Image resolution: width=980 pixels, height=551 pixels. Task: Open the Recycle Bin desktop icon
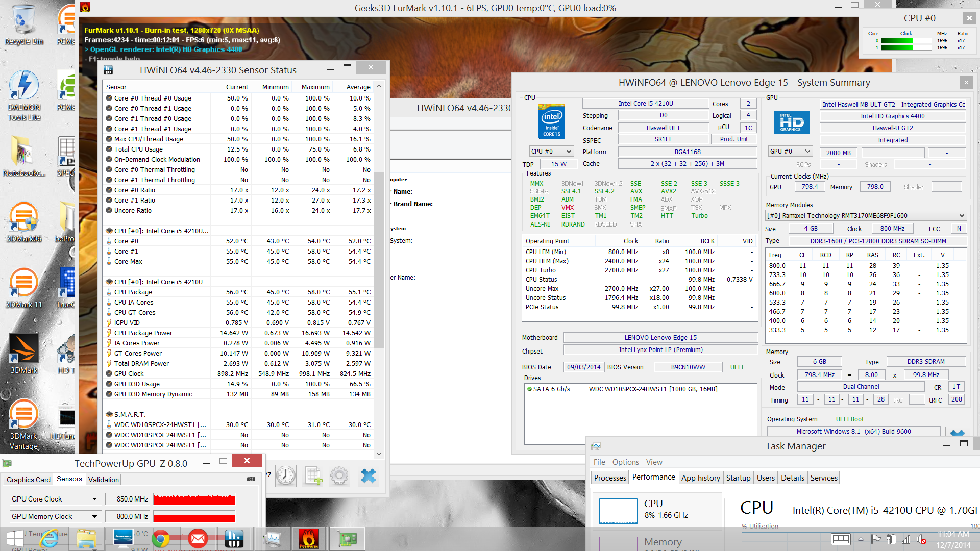coord(23,24)
